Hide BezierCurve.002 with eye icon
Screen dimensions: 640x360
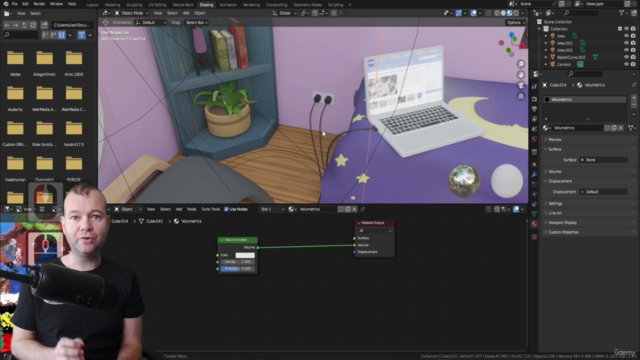pos(627,57)
